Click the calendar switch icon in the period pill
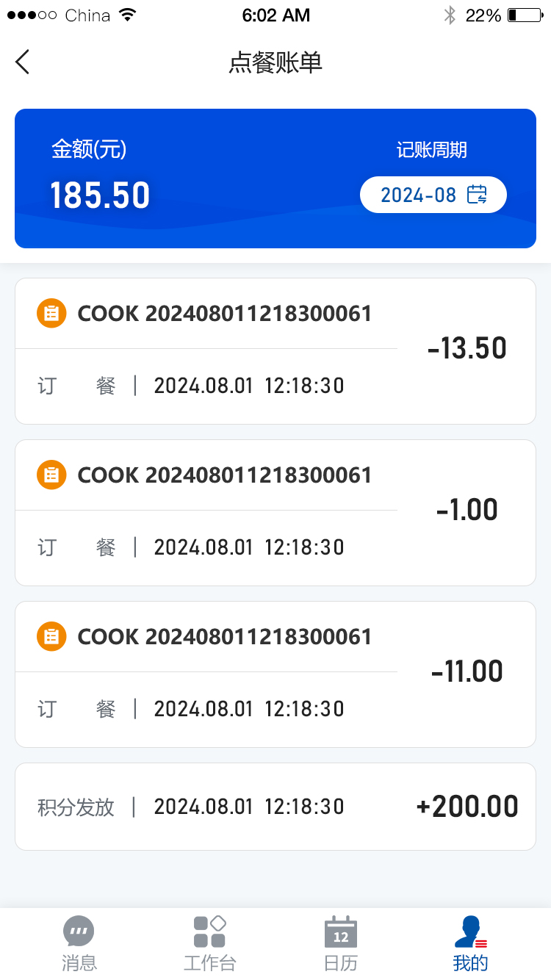The width and height of the screenshot is (551, 980). click(x=477, y=195)
